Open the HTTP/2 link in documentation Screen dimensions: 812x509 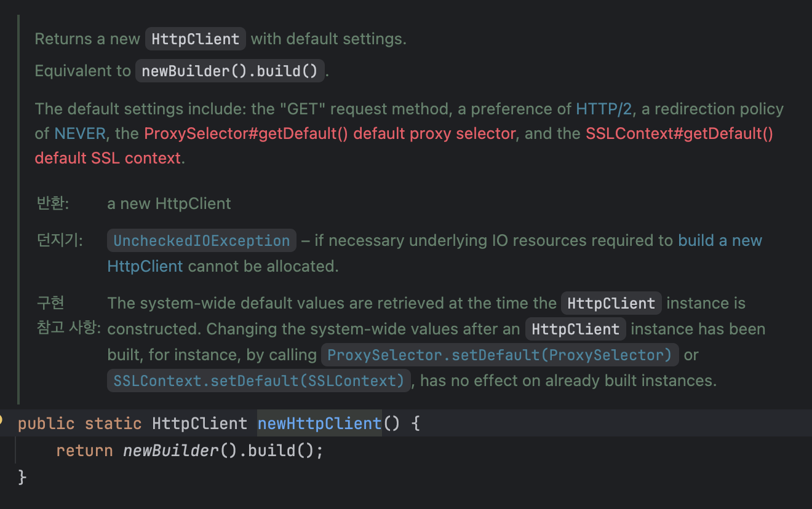[603, 109]
